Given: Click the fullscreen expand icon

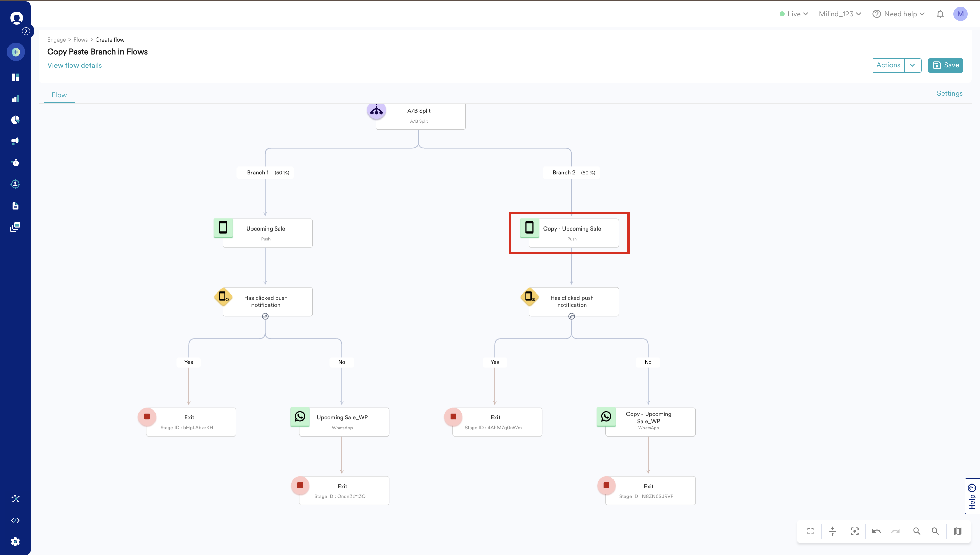Looking at the screenshot, I should tap(811, 531).
